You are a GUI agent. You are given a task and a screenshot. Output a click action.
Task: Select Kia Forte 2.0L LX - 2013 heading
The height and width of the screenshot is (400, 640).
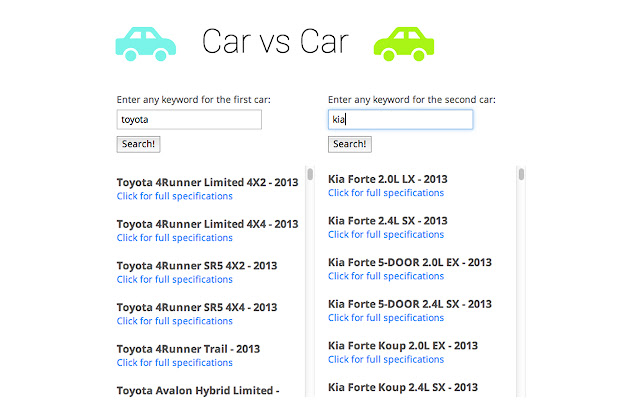[388, 179]
